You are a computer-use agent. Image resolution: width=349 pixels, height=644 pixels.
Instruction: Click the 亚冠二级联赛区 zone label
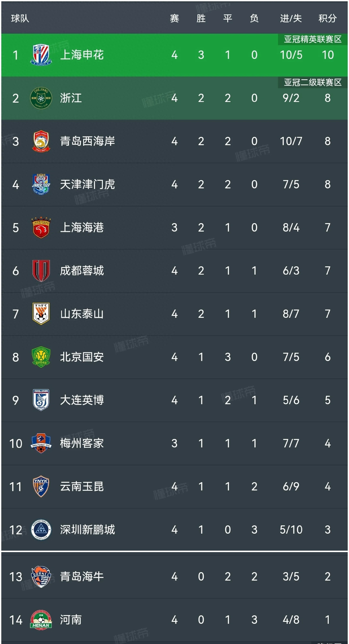(312, 82)
